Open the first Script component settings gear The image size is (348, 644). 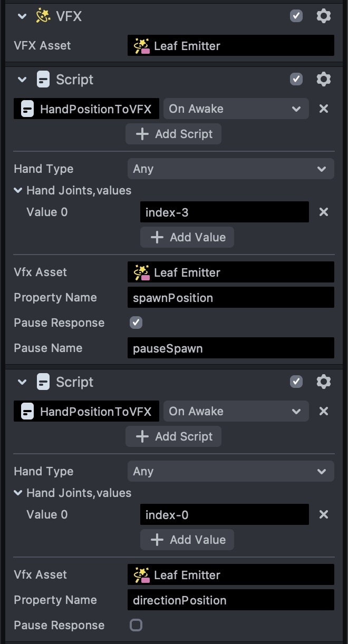[x=323, y=80]
